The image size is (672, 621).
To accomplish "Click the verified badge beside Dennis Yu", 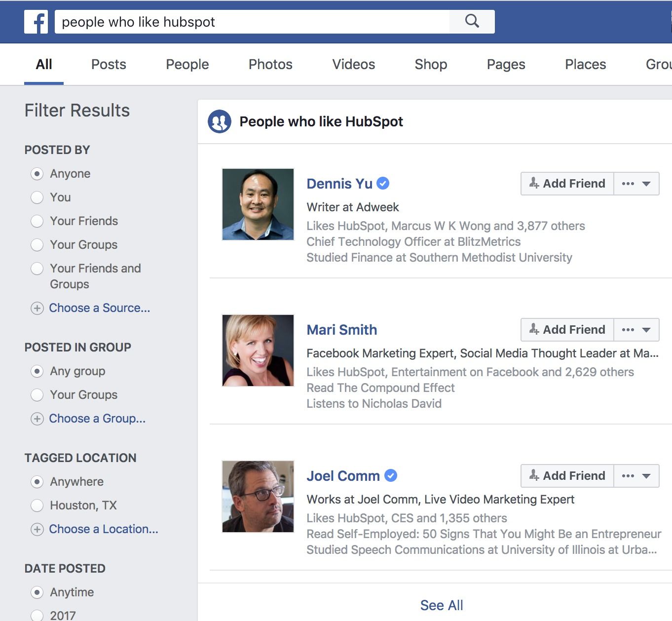I will [383, 183].
